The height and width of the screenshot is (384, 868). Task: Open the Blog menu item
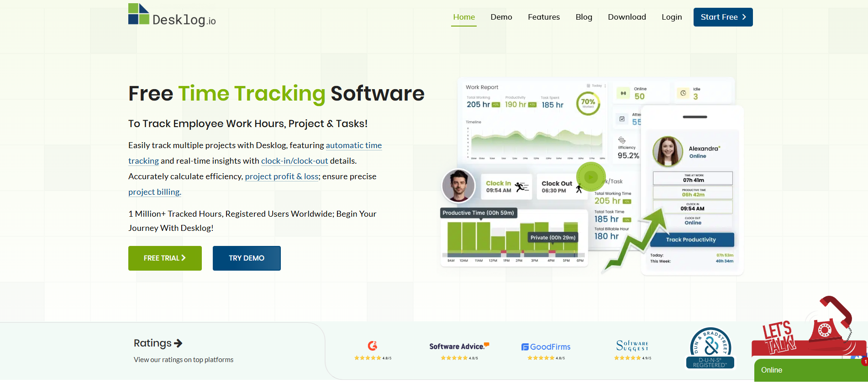pos(584,17)
